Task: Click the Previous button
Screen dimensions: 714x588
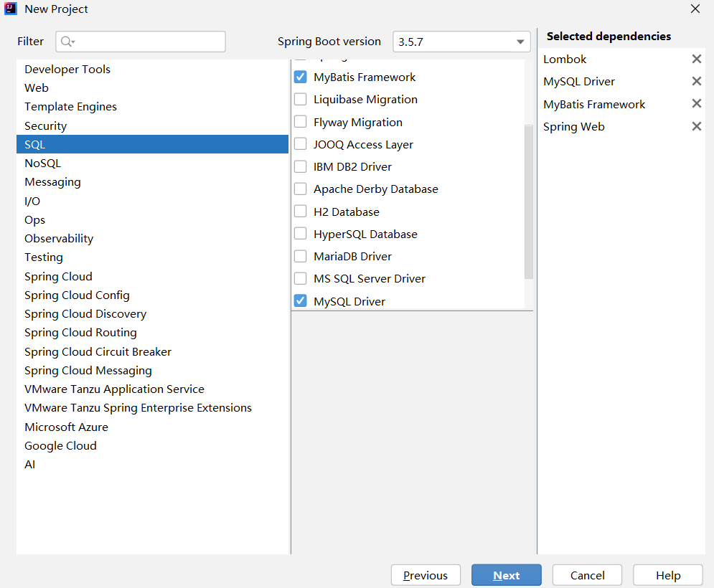Action: pos(426,575)
